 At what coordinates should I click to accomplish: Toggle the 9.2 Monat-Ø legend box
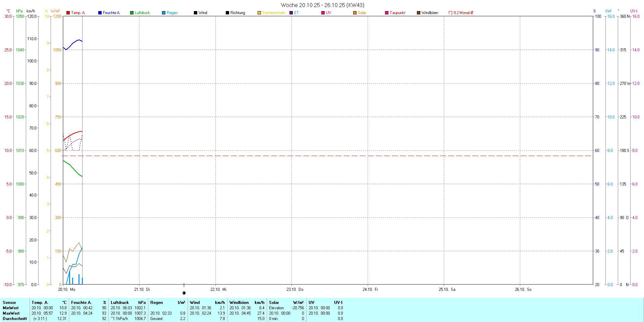pyautogui.click(x=450, y=13)
